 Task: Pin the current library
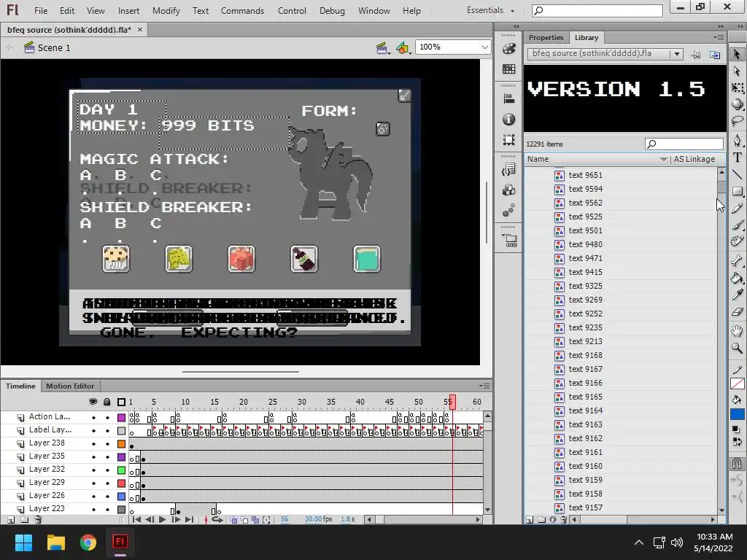point(695,55)
